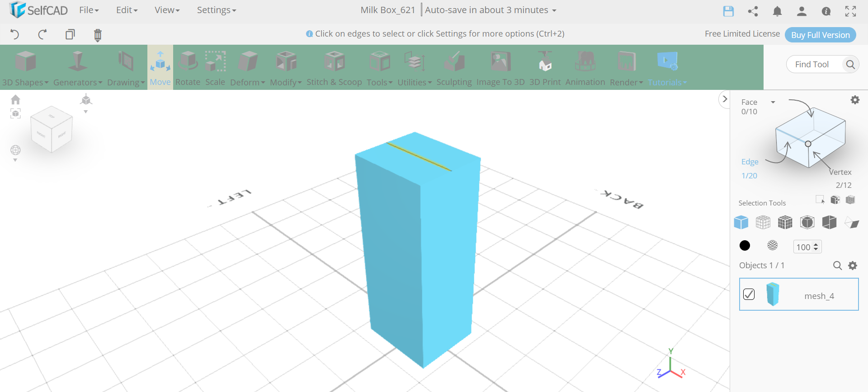Screen dimensions: 868x392
Task: Toggle the split cube display mode
Action: tap(830, 222)
